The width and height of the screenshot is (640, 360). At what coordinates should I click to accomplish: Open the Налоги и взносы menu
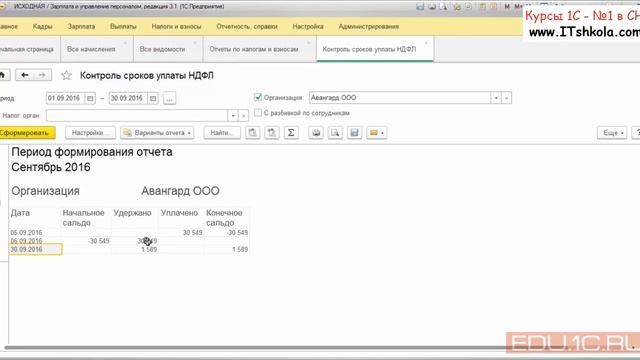click(x=176, y=27)
